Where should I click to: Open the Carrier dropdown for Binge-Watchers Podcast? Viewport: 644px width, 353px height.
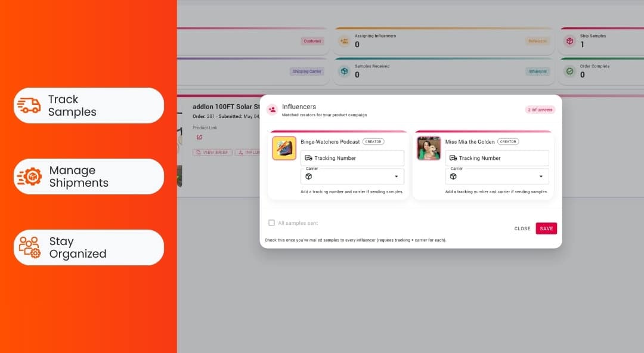(x=352, y=176)
